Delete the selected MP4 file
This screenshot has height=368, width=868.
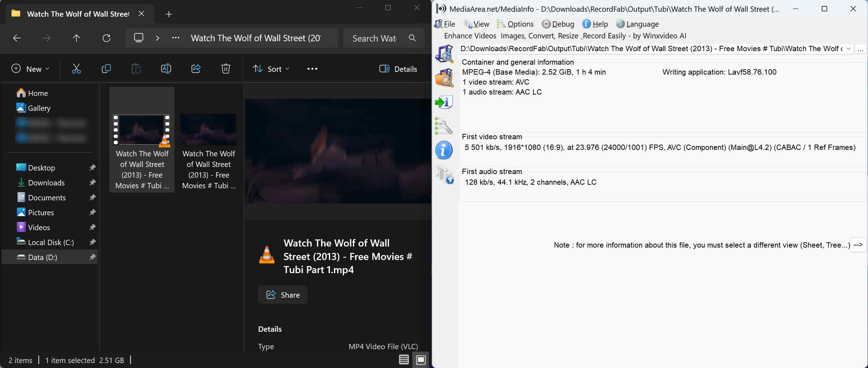225,69
